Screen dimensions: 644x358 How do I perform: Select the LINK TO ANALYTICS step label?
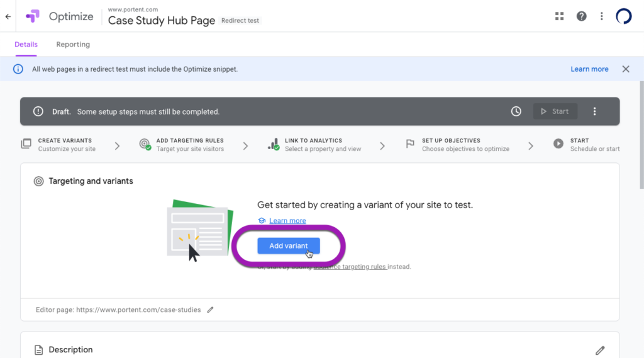pyautogui.click(x=313, y=140)
